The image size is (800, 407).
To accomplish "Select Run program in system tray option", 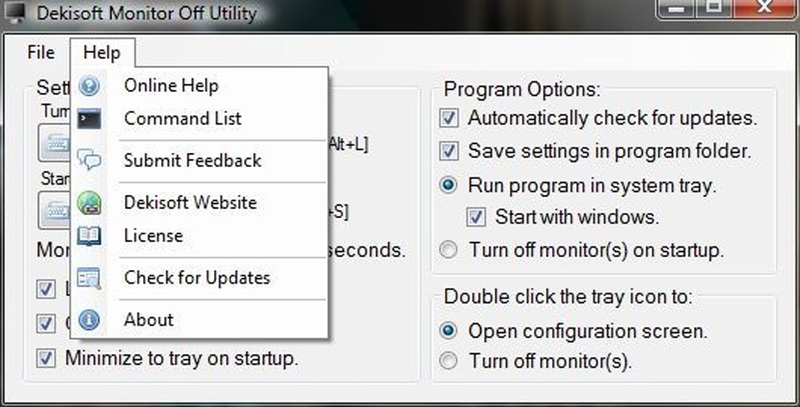I will click(448, 185).
